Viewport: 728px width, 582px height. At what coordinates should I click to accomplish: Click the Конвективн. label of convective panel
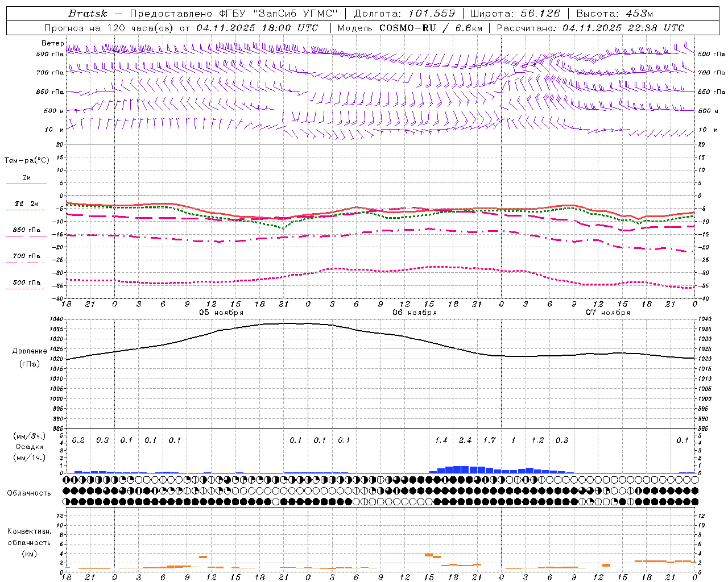pyautogui.click(x=29, y=531)
